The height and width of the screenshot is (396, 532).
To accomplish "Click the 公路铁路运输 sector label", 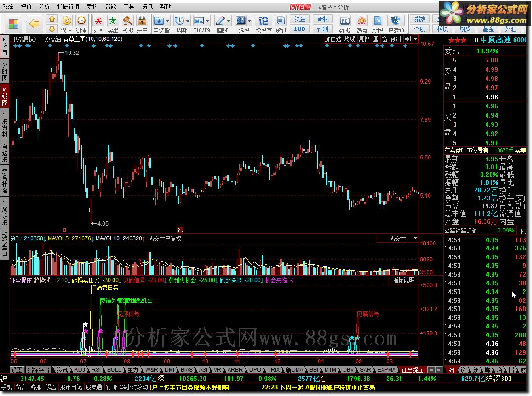I will pos(461,231).
